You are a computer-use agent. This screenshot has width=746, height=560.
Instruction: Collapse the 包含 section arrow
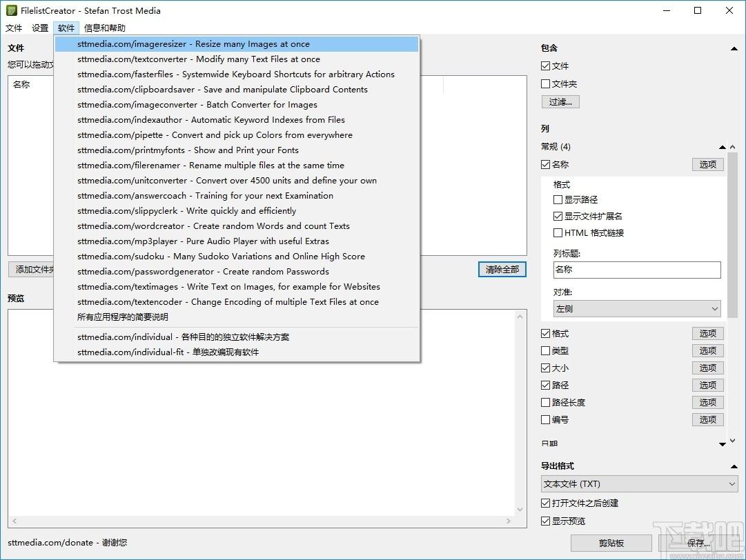(x=734, y=48)
